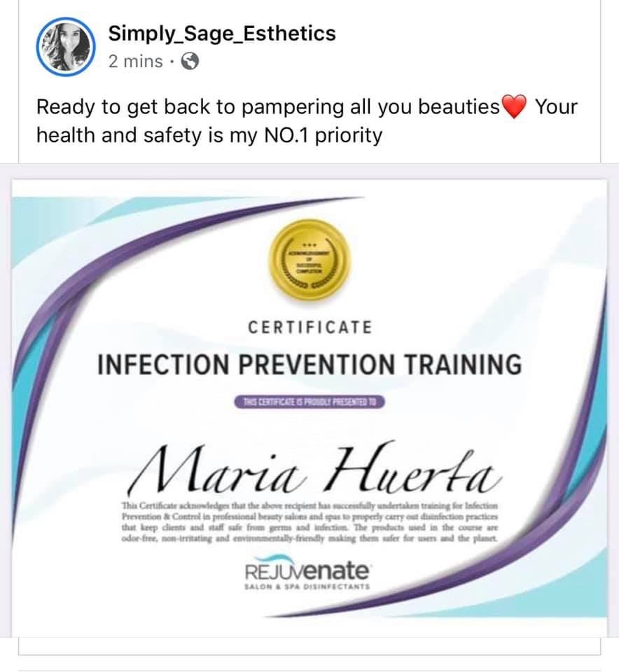The image size is (619, 672).
Task: Click the 'SALON & SPA DISINFECTANTS' tagline
Action: 307,587
